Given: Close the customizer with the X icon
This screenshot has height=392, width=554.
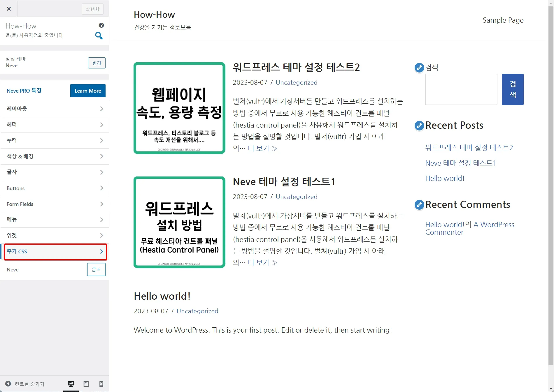Looking at the screenshot, I should (x=9, y=9).
